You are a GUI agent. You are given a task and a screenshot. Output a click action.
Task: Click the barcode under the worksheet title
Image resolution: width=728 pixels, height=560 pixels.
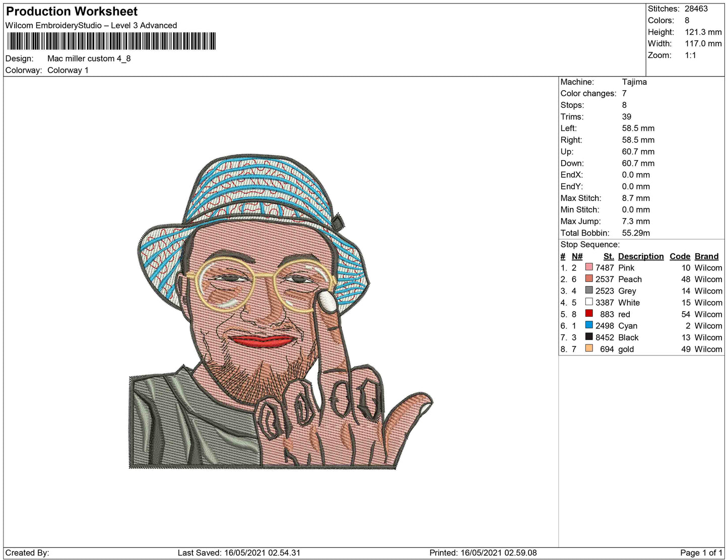pos(112,41)
